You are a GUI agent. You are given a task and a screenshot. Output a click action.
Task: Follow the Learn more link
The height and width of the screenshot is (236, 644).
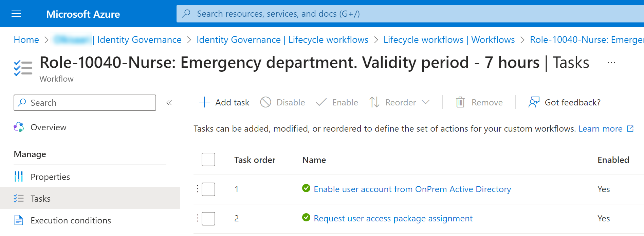pos(600,129)
